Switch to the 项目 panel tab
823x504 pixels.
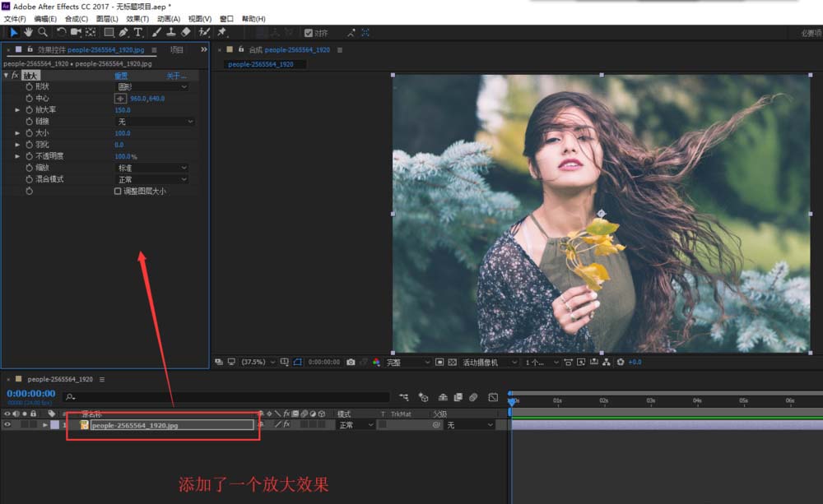pyautogui.click(x=176, y=50)
